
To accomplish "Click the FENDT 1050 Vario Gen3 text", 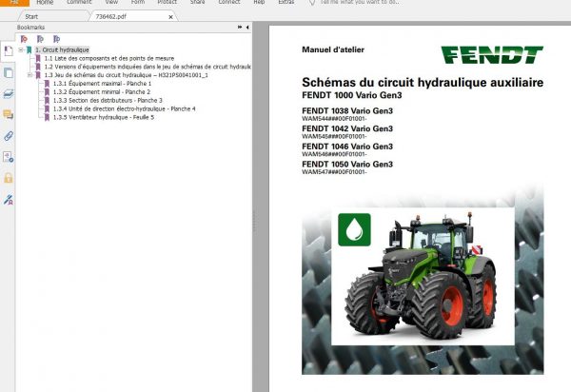I will point(347,165).
